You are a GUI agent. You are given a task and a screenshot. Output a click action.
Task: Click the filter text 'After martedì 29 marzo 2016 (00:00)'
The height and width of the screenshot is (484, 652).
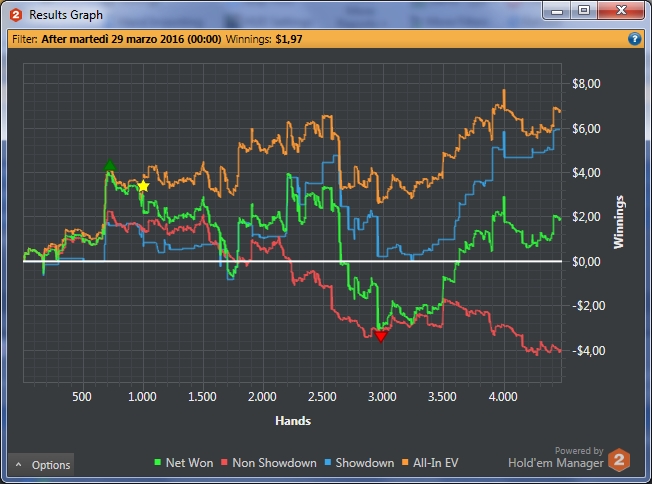click(131, 39)
